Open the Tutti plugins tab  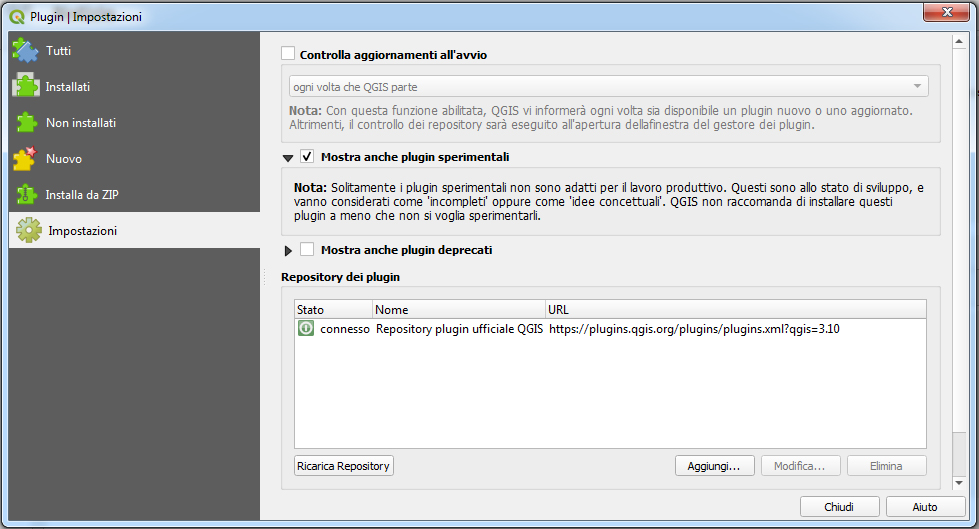tap(134, 51)
